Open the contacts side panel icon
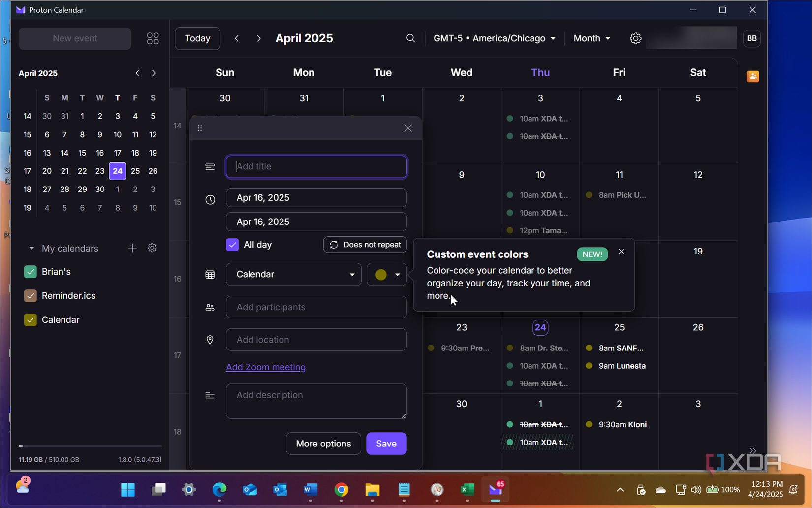The width and height of the screenshot is (812, 508). (x=752, y=76)
